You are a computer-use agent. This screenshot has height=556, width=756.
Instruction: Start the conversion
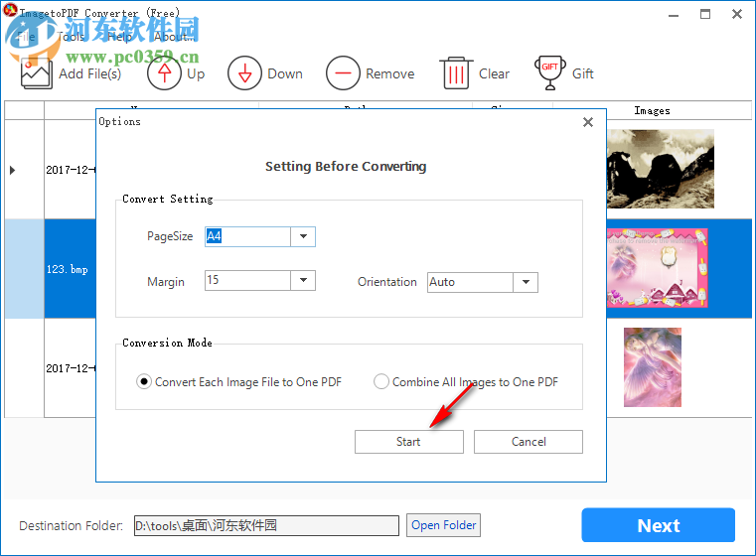coord(409,442)
